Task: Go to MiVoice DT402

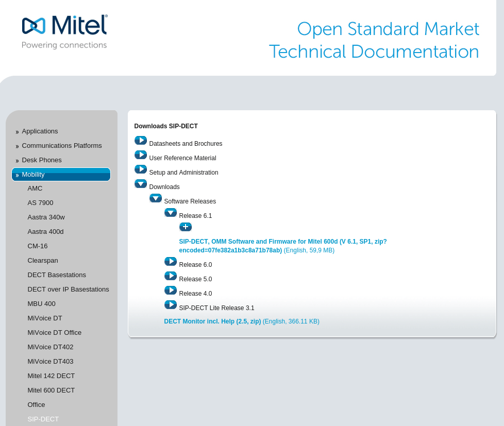Action: (x=51, y=347)
